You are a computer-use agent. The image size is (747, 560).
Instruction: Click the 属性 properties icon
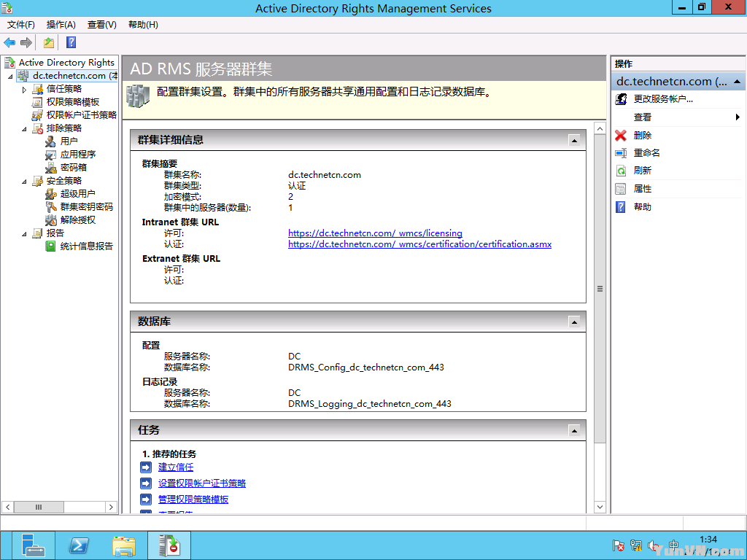click(x=621, y=189)
